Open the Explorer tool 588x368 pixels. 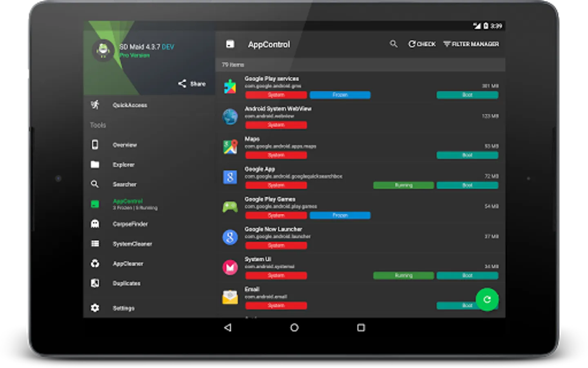pyautogui.click(x=149, y=164)
